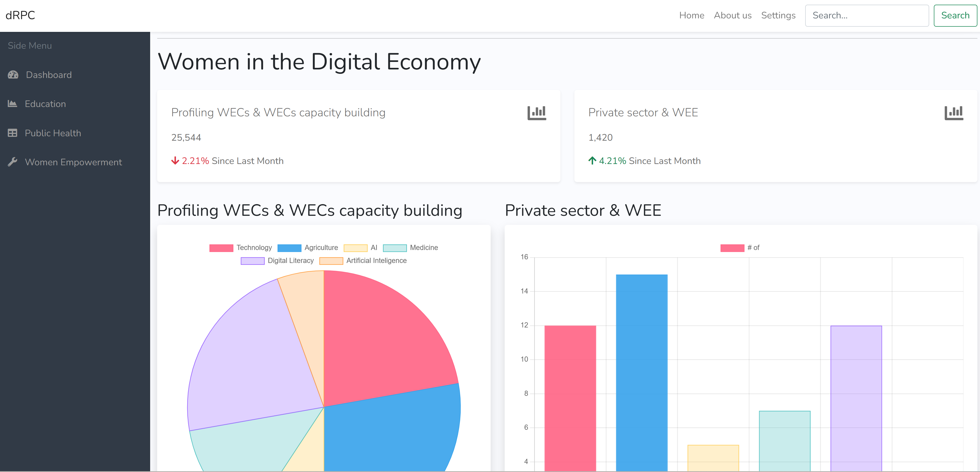Toggle the '# of' bar chart legend

click(x=740, y=248)
